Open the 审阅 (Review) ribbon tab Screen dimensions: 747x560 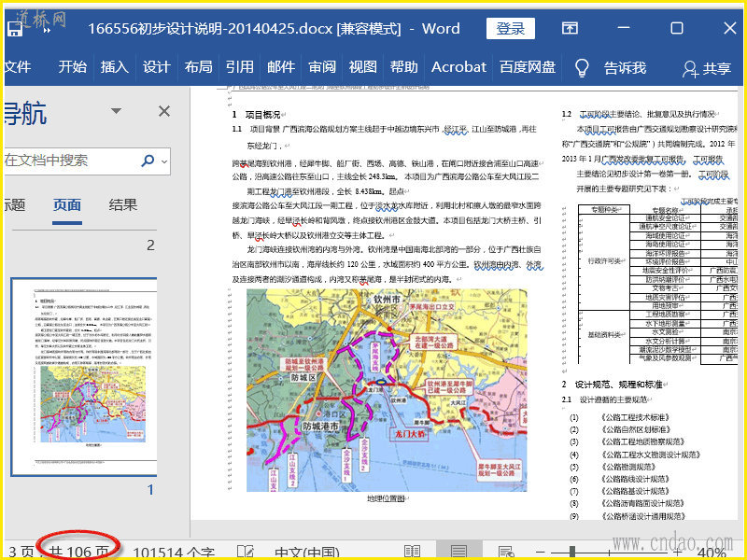point(322,67)
